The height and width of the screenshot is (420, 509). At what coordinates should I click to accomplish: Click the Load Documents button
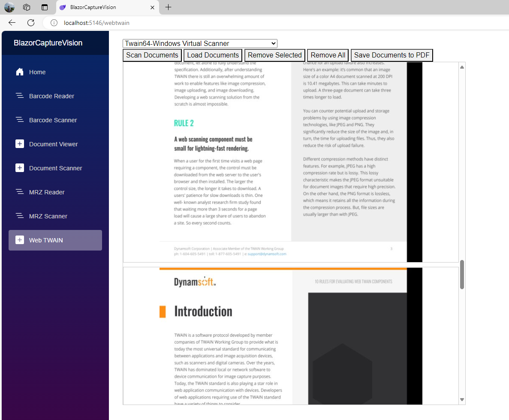point(213,55)
